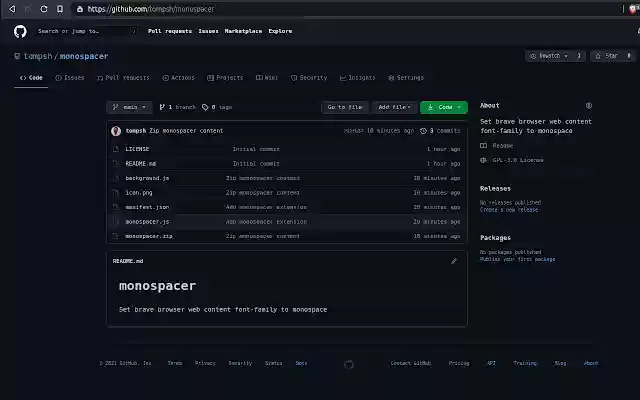640x400 pixels.
Task: Open the LICENSE file
Action: click(x=137, y=149)
